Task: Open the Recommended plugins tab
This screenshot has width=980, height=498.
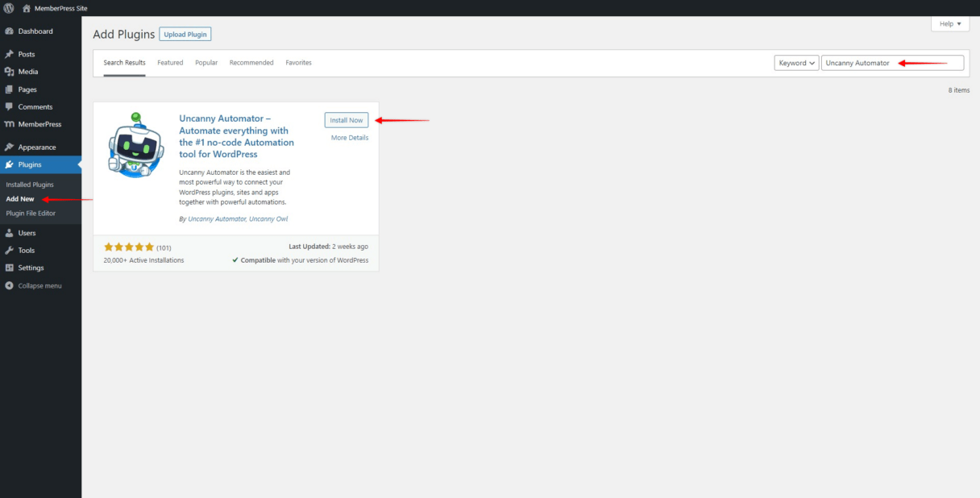Action: coord(251,63)
